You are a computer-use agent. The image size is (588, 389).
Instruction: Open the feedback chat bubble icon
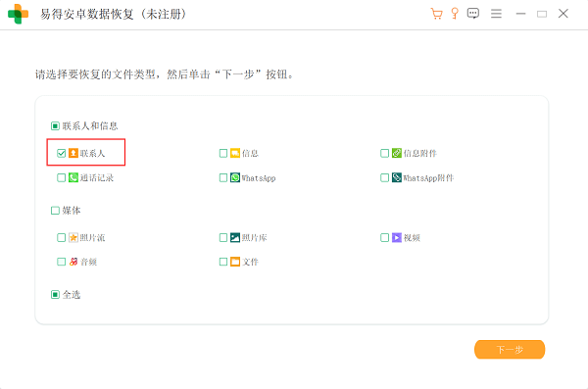coord(473,14)
